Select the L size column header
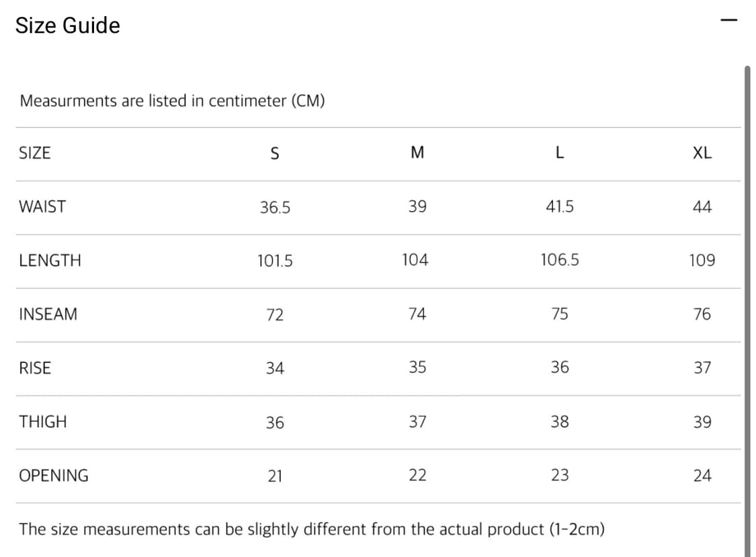 click(560, 153)
